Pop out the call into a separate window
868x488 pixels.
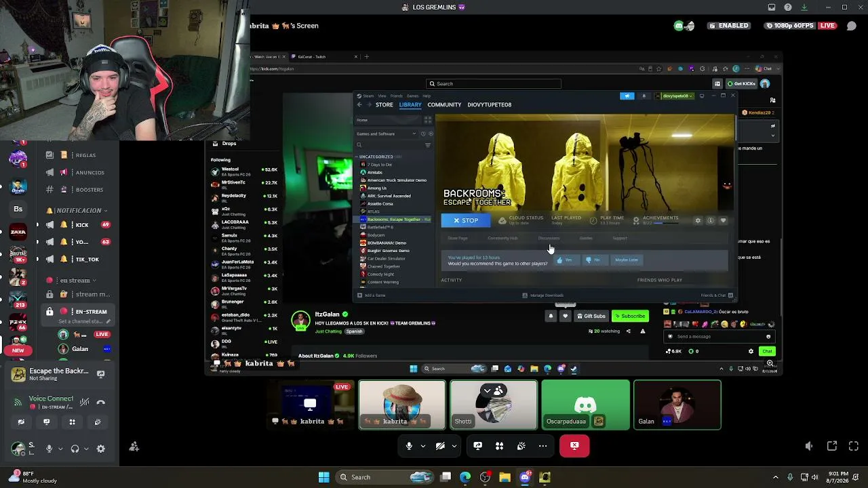pos(832,446)
